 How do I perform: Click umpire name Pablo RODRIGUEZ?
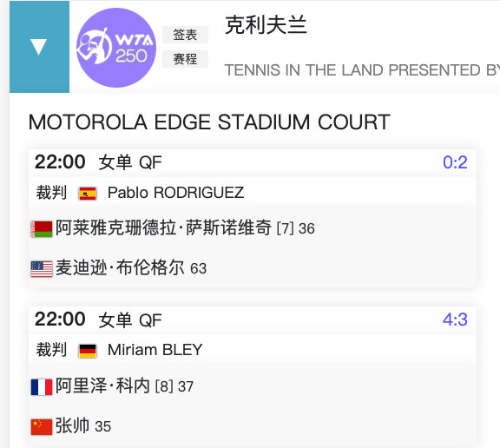(x=175, y=193)
